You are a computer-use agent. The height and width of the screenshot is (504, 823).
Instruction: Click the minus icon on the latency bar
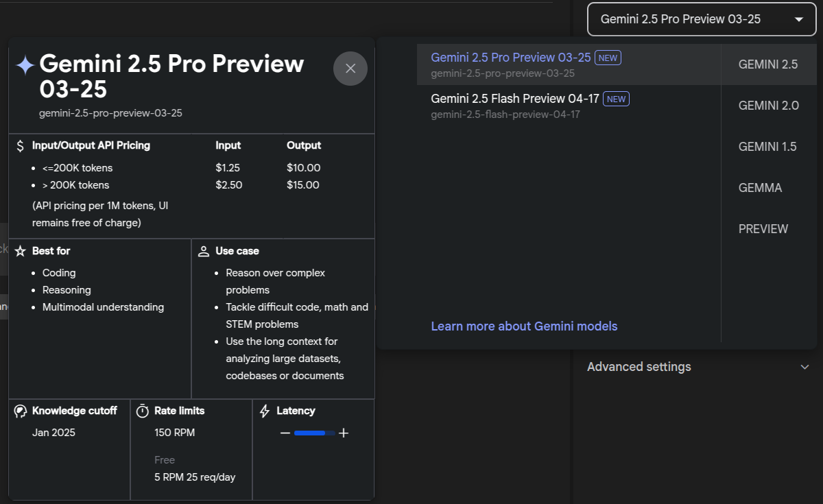pyautogui.click(x=285, y=433)
